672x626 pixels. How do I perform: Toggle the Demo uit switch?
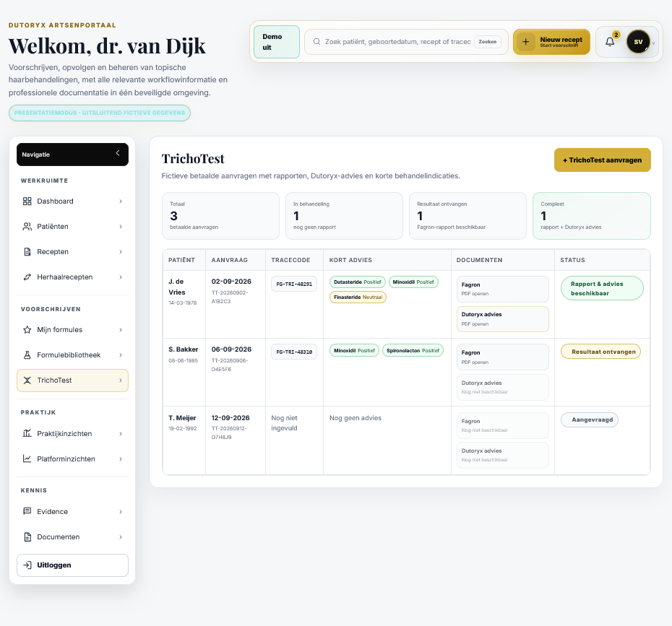(277, 42)
